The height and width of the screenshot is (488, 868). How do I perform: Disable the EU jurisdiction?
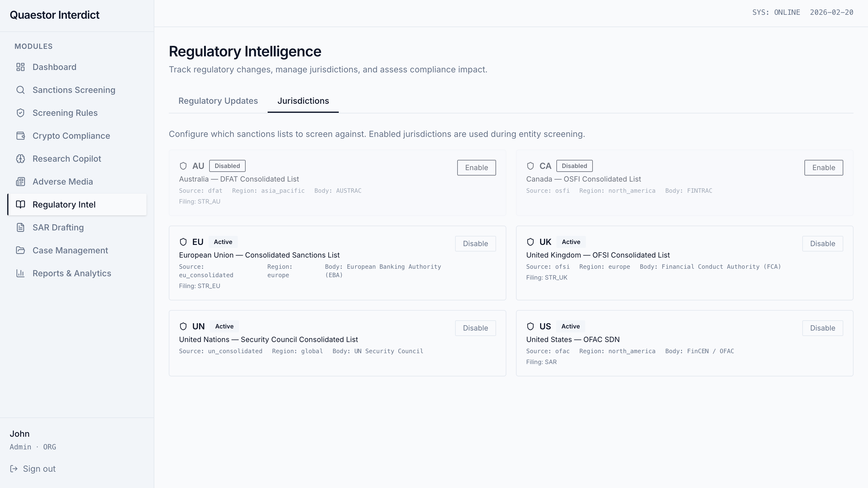click(x=475, y=243)
